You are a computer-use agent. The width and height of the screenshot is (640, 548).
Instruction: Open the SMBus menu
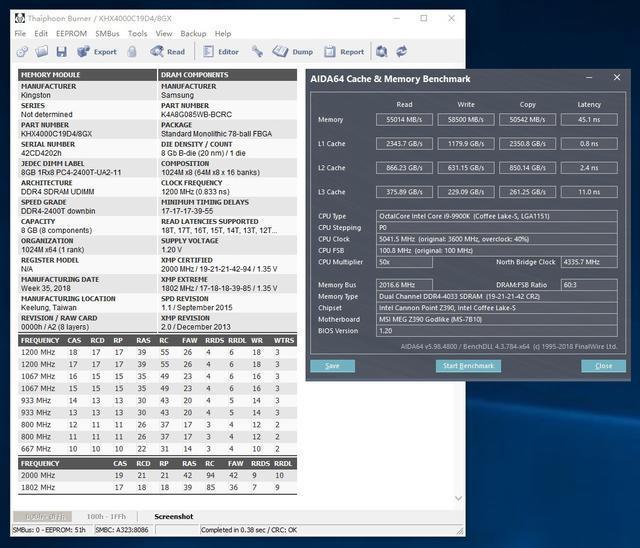[107, 33]
